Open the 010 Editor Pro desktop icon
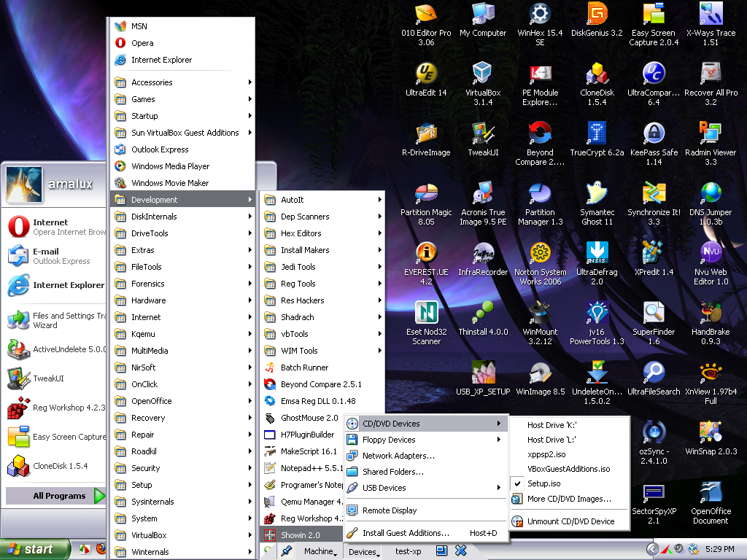This screenshot has width=747, height=560. 426,25
